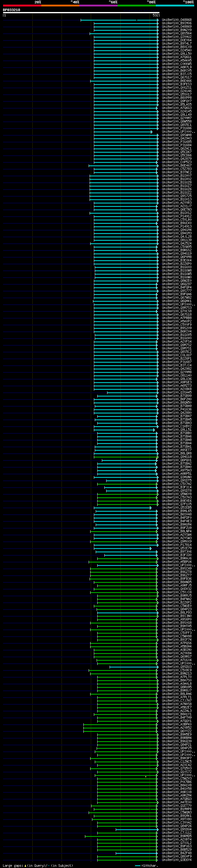197x868 pixels.
Task: Select the label UniRef100_Q6ZAC1
Action: point(177,149)
